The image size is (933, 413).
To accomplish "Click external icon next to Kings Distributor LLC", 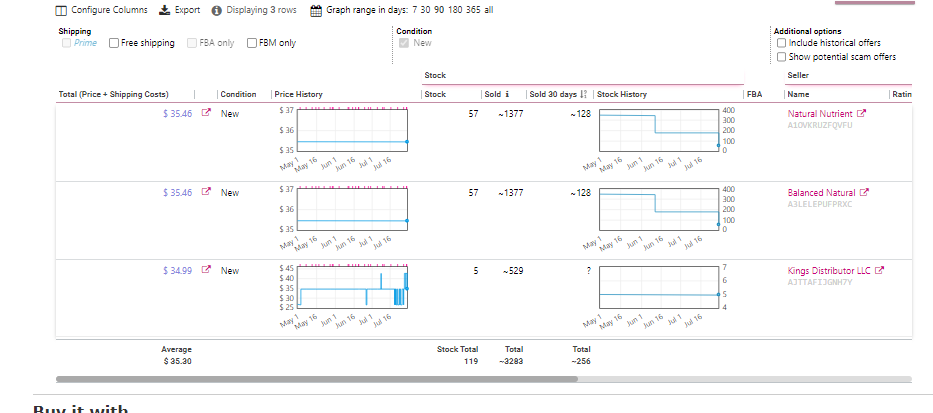I will (x=879, y=270).
